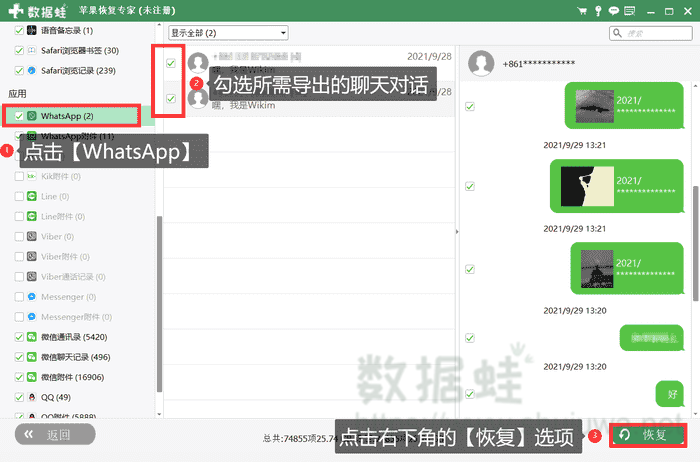The height and width of the screenshot is (462, 700).
Task: Open the shopping cart icon in title bar
Action: [x=582, y=11]
